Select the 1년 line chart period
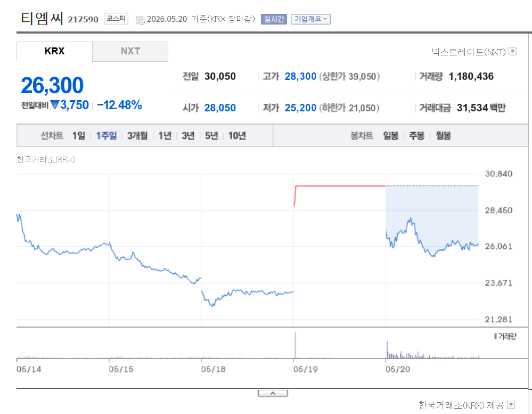This screenshot has height=414, width=532. [165, 136]
